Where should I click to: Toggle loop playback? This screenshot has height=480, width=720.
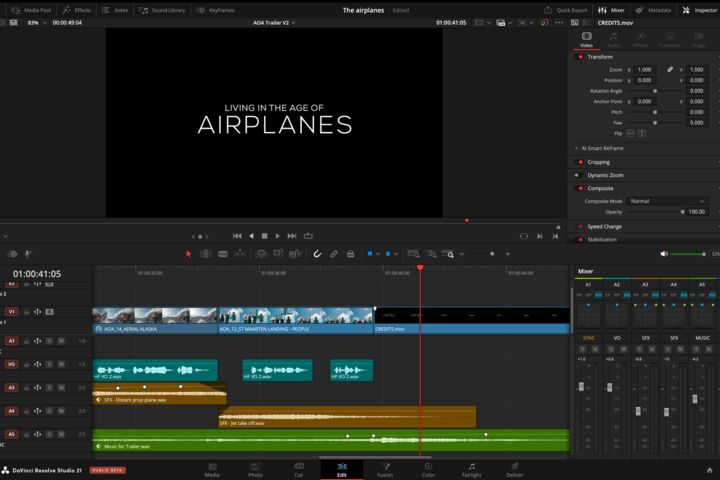pos(308,236)
